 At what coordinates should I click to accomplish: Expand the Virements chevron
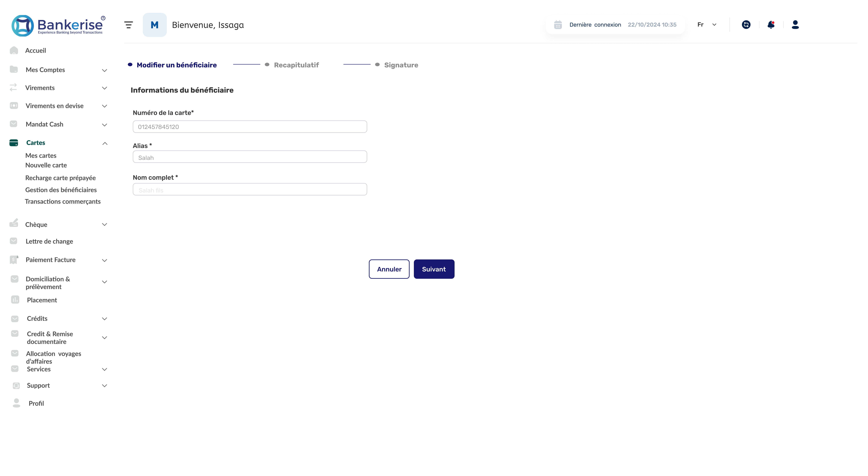coord(104,88)
